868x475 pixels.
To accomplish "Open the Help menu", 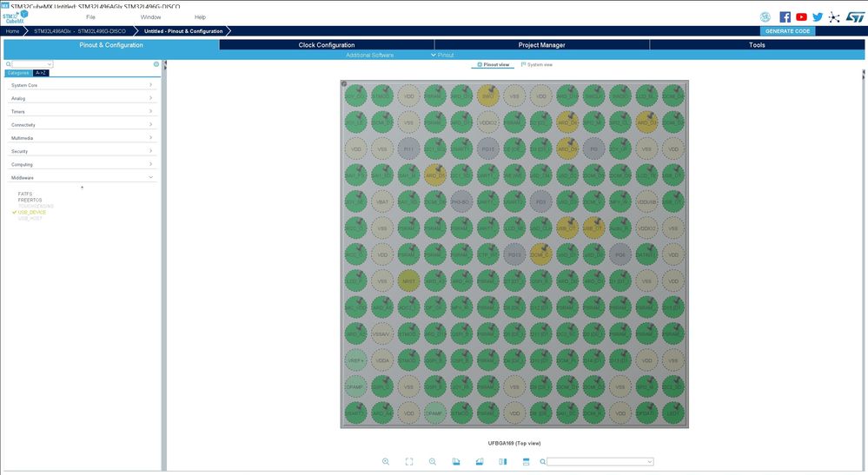I will coord(200,17).
